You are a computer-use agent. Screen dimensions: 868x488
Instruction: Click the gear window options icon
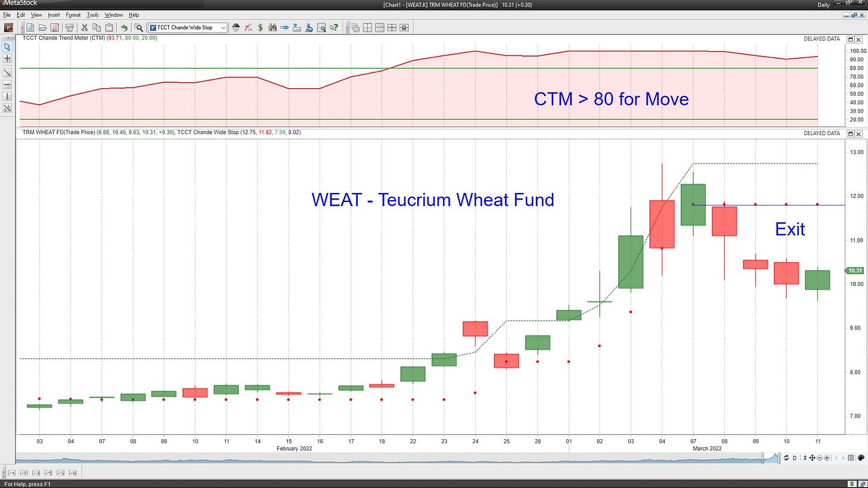[404, 27]
